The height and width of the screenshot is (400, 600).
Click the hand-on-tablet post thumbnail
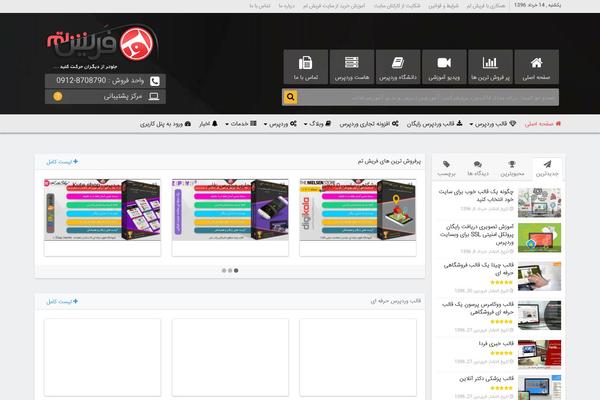click(x=540, y=276)
